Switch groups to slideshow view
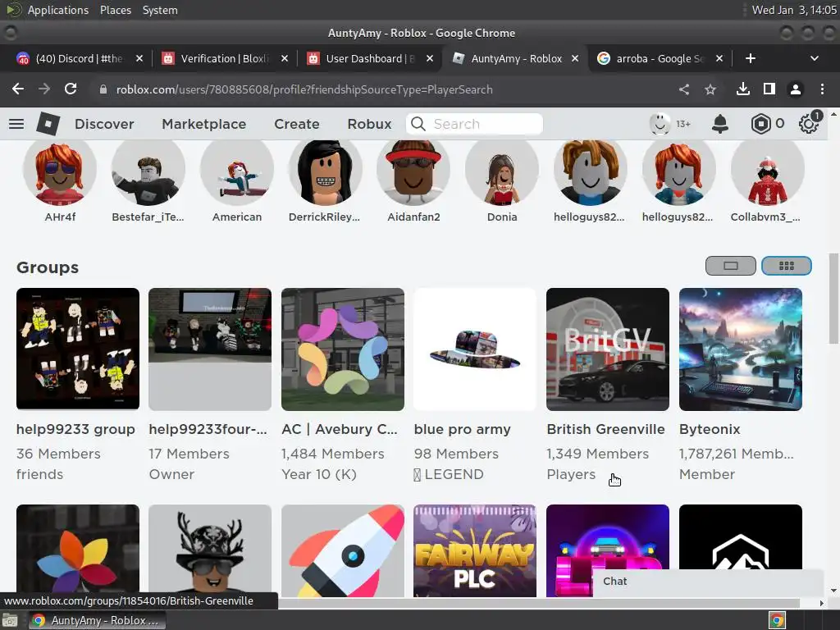Screen dimensions: 840x630 (x=731, y=266)
